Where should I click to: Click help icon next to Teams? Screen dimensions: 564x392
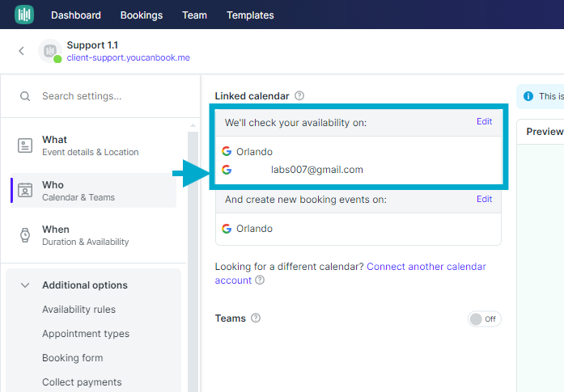tap(256, 318)
